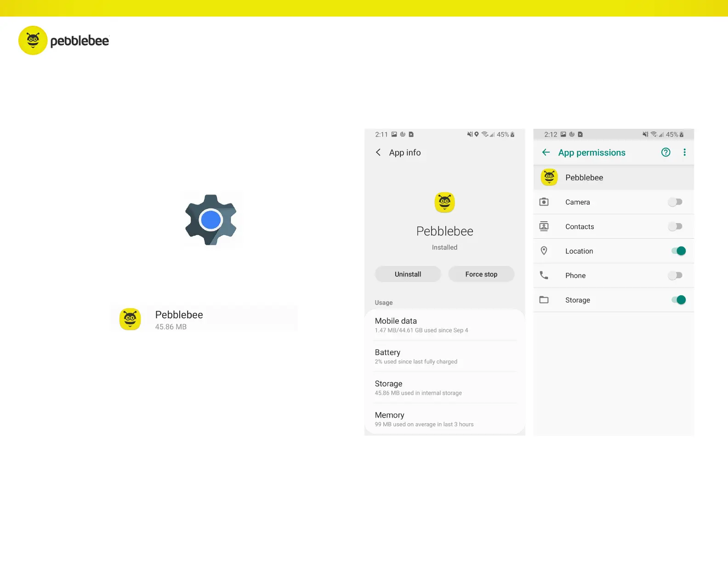
Task: Open the three-dot overflow menu in App permissions
Action: [x=684, y=152]
